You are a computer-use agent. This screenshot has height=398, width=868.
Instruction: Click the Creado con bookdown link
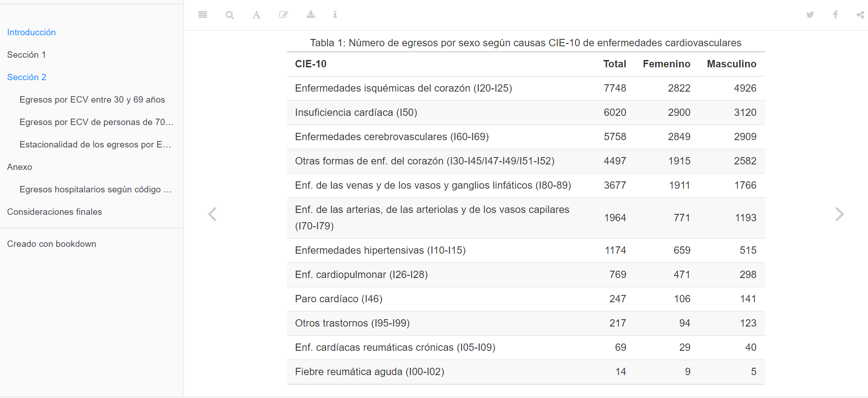(52, 244)
